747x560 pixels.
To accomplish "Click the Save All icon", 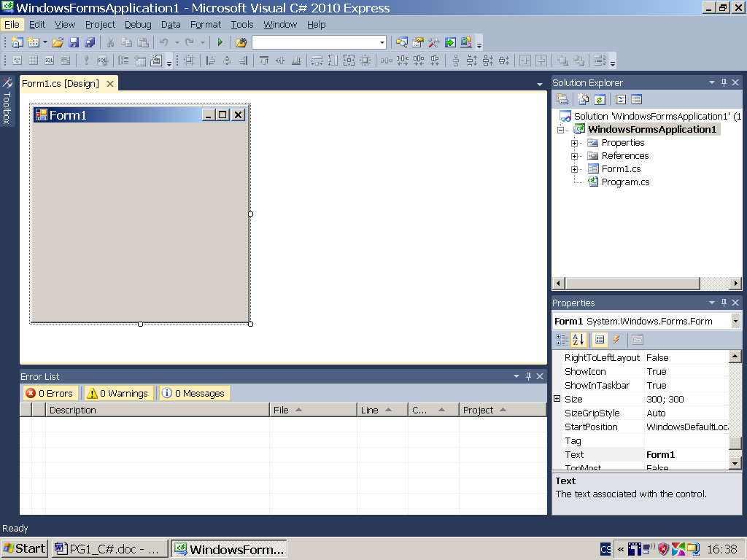I will [x=90, y=42].
